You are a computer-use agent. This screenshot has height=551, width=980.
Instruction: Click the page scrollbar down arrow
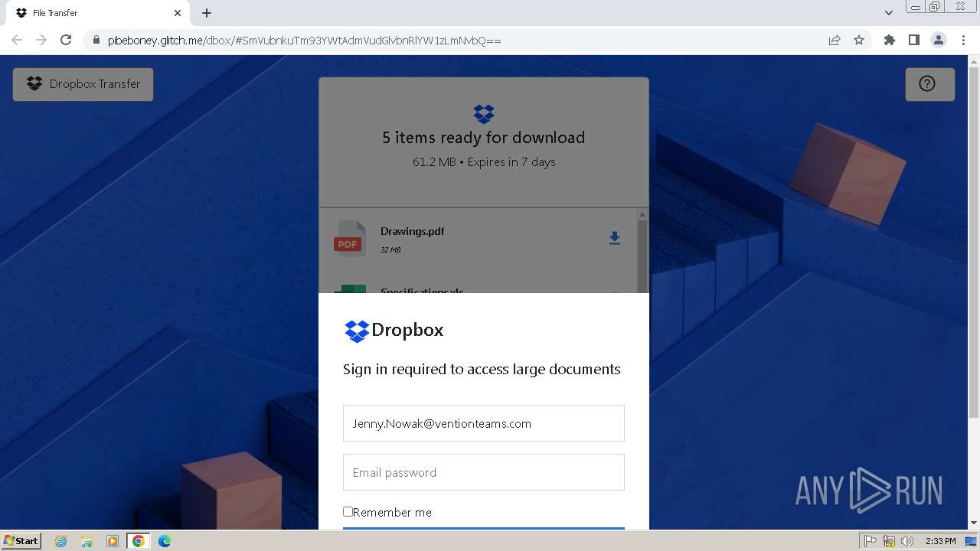[974, 523]
